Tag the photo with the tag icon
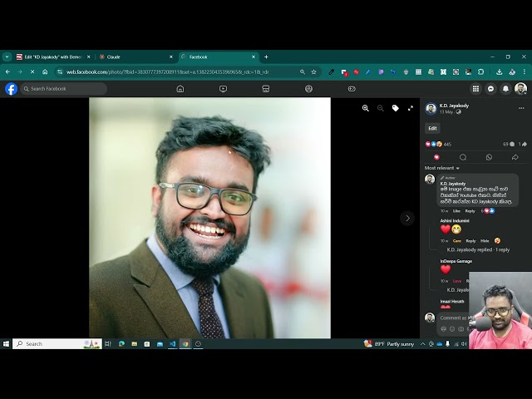532x399 pixels. 396,108
